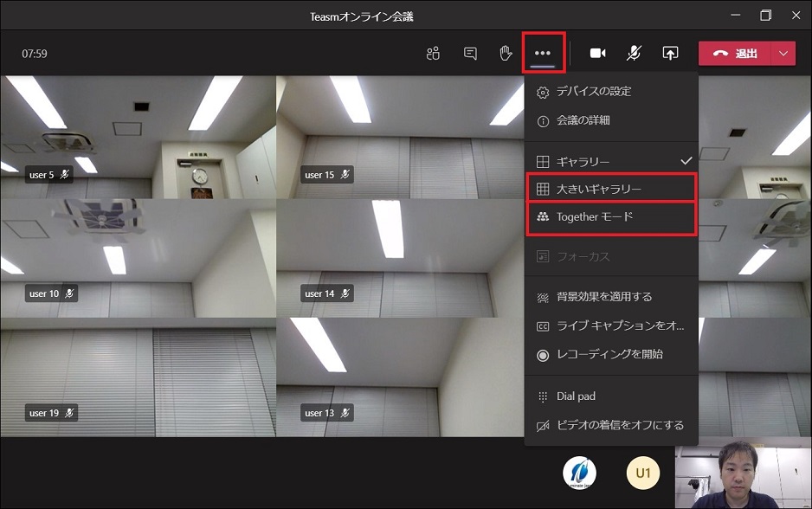Open デバイスの設定

point(611,92)
